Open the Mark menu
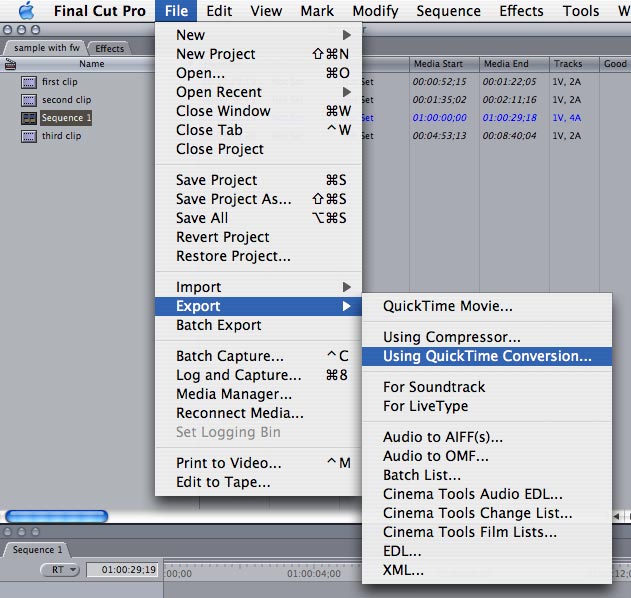The width and height of the screenshot is (631, 598). [x=317, y=11]
